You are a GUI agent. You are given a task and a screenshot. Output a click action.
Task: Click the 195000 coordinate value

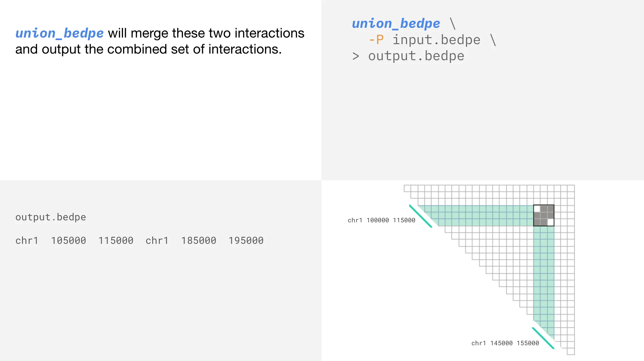(x=246, y=240)
